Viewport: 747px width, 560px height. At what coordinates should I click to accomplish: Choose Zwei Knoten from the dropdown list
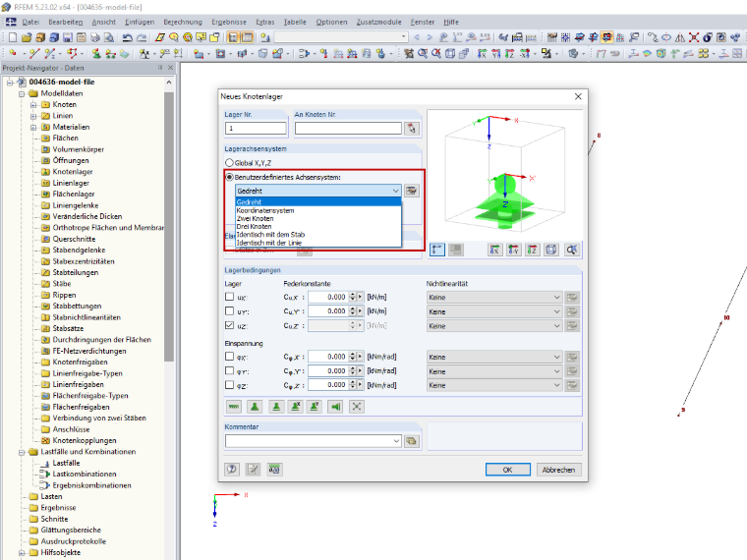[x=255, y=218]
